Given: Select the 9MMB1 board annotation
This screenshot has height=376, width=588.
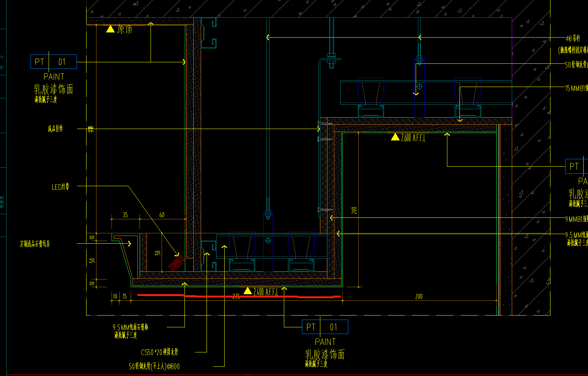Looking at the screenshot, I should tap(577, 219).
